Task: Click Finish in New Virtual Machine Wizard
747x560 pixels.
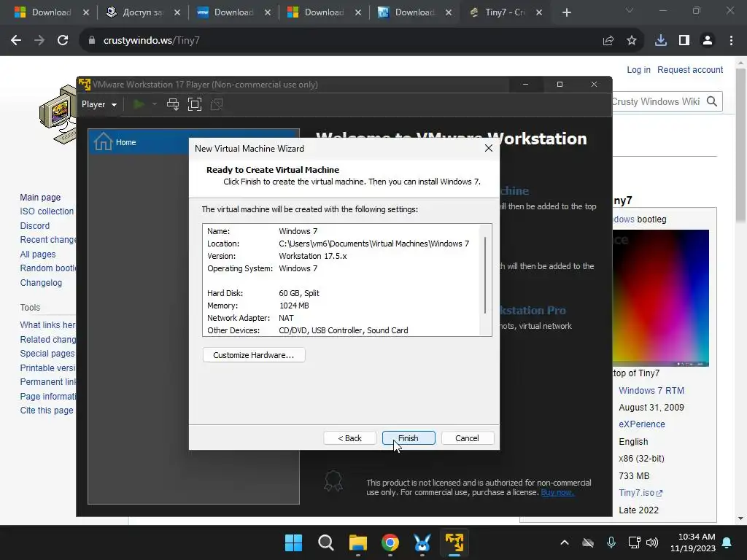Action: click(409, 438)
